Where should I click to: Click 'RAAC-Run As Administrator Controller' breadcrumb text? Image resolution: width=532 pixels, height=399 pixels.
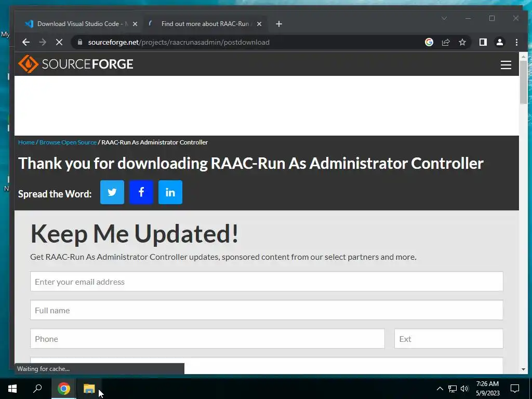[155, 142]
